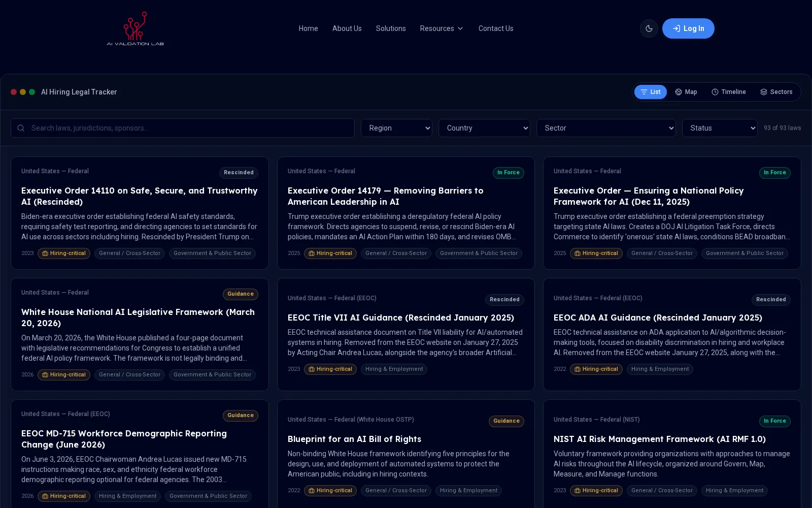Expand the Resources dropdown menu
This screenshot has width=812, height=508.
(x=442, y=28)
